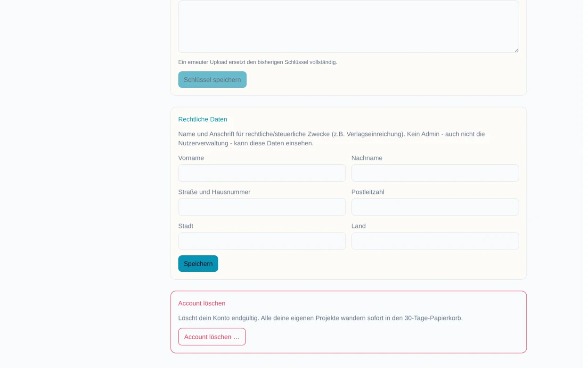Focus the Postleitzahl input field
Viewport: 588px width, 368px height.
(x=435, y=207)
